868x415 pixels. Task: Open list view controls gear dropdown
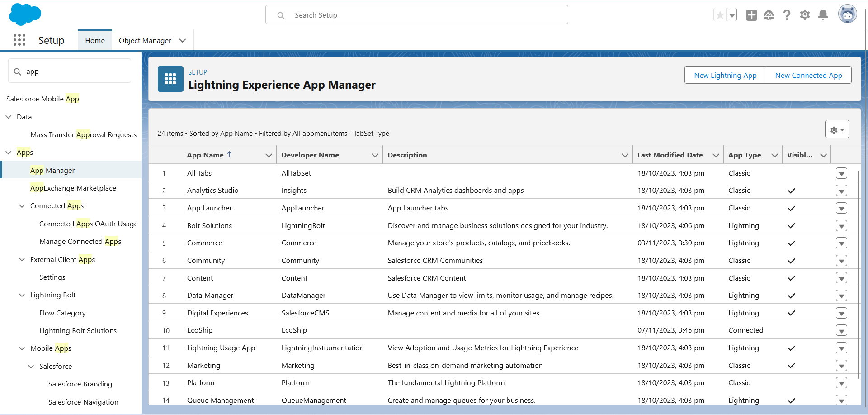pos(837,129)
